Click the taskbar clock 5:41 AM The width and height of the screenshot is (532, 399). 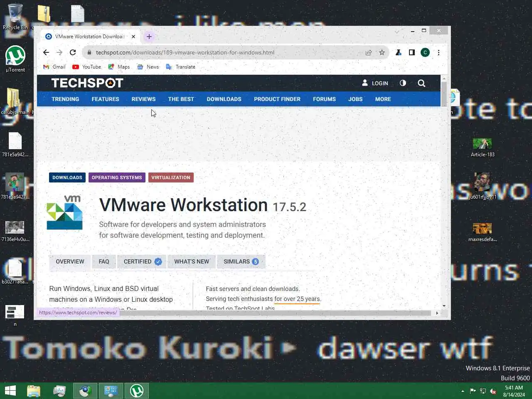click(514, 391)
